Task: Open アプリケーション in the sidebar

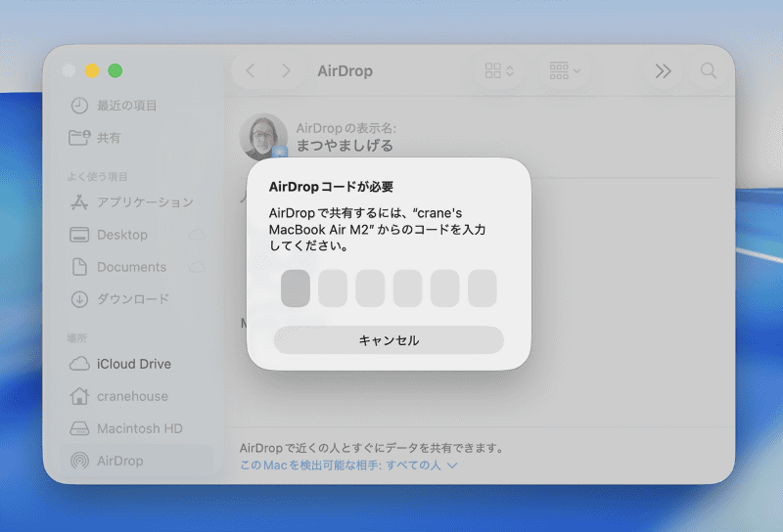Action: point(139,202)
